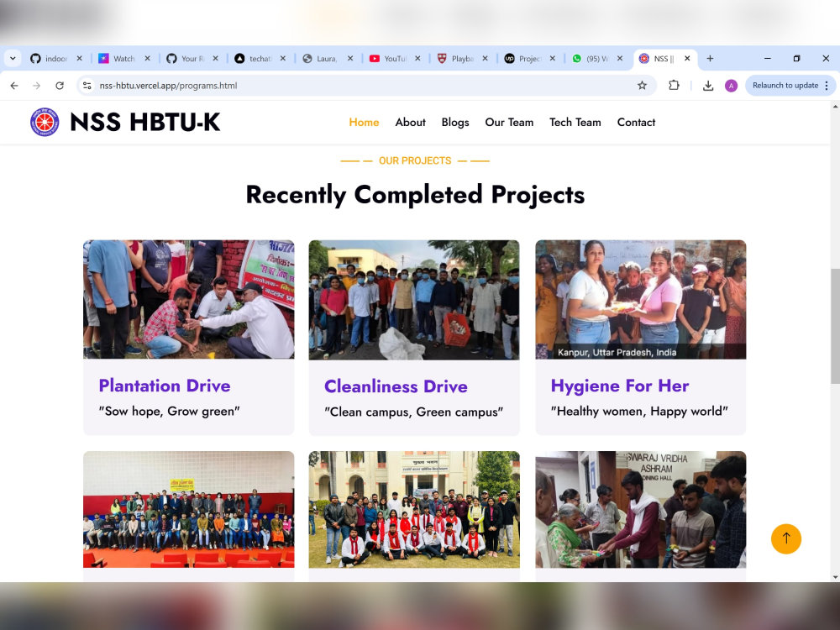Go back with the browser back arrow

point(14,86)
